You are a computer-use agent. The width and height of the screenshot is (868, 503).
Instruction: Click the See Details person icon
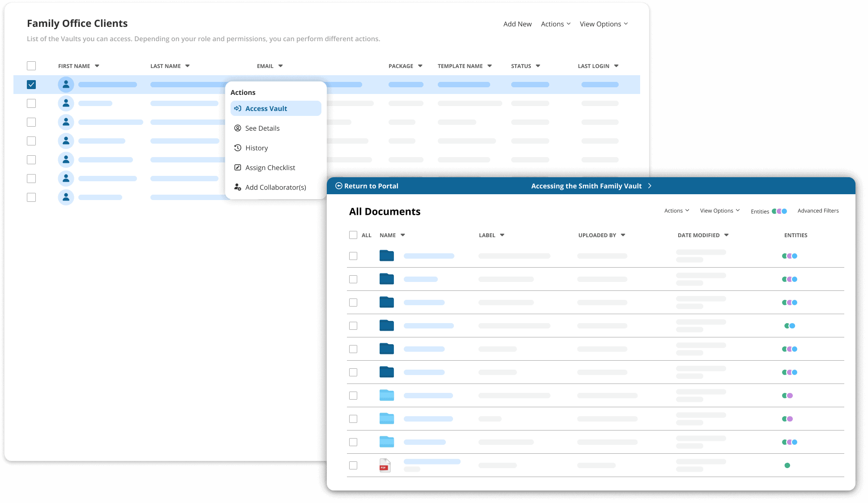[x=238, y=128]
